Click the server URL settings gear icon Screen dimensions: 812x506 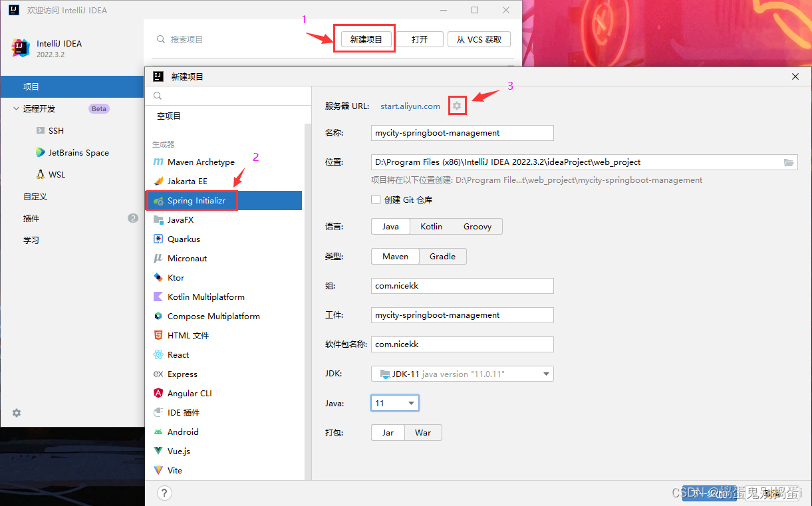point(457,106)
